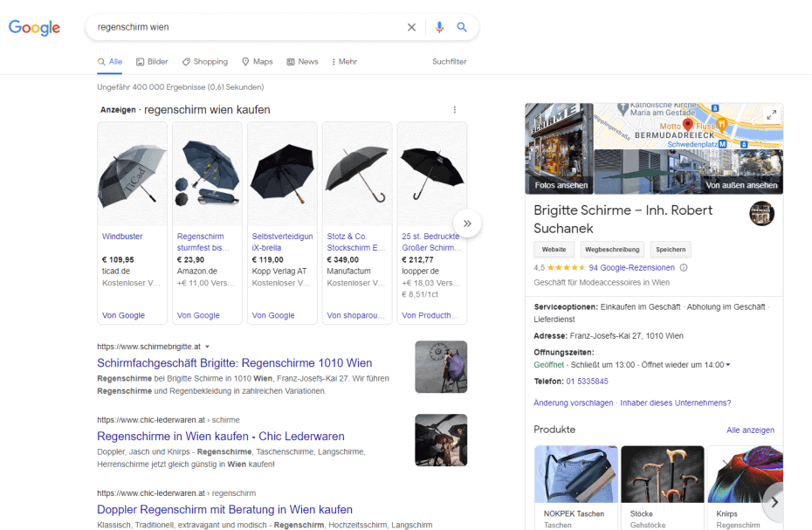The height and width of the screenshot is (530, 812).
Task: Expand the opening hours dropdown arrow
Action: point(727,365)
